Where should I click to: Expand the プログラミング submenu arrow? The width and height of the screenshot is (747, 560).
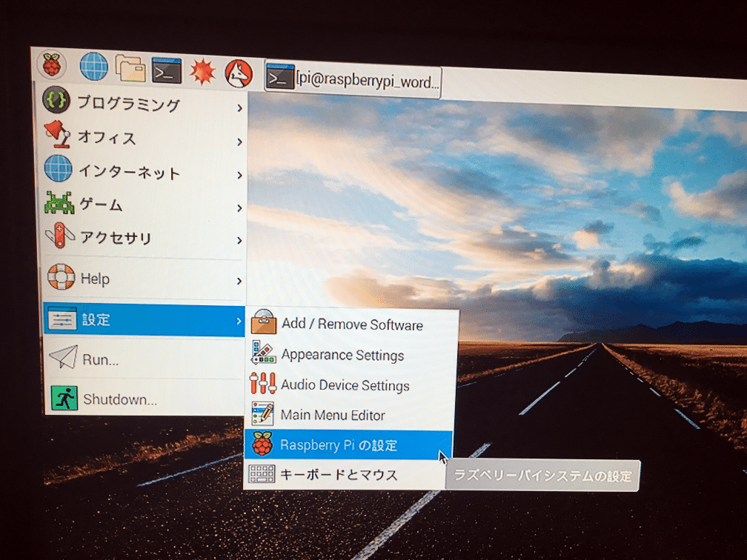239,109
